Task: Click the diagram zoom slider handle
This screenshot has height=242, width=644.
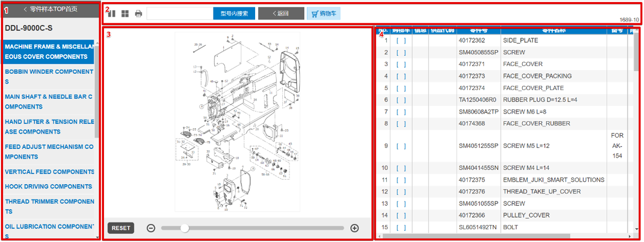Action: pyautogui.click(x=184, y=228)
